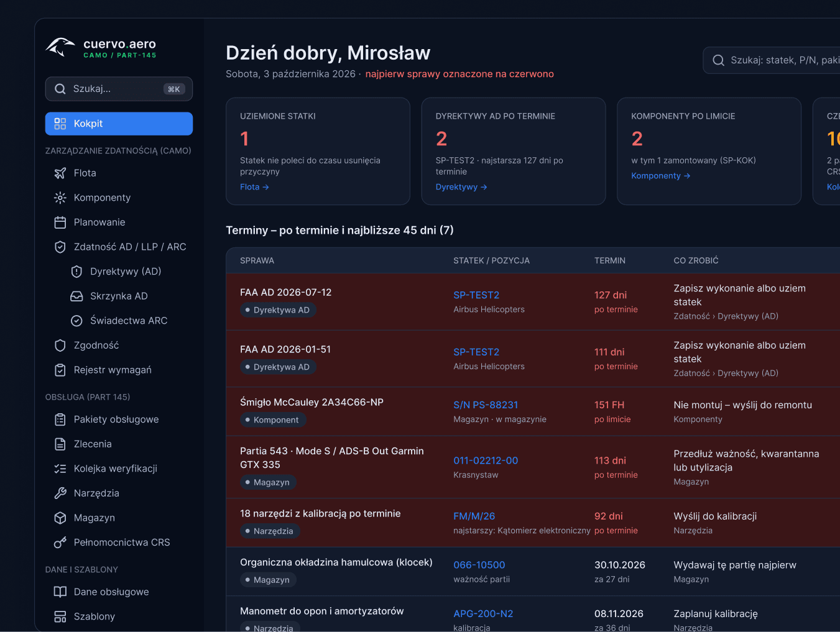Click the Kolejka weryfikacji checklist icon

tap(60, 469)
